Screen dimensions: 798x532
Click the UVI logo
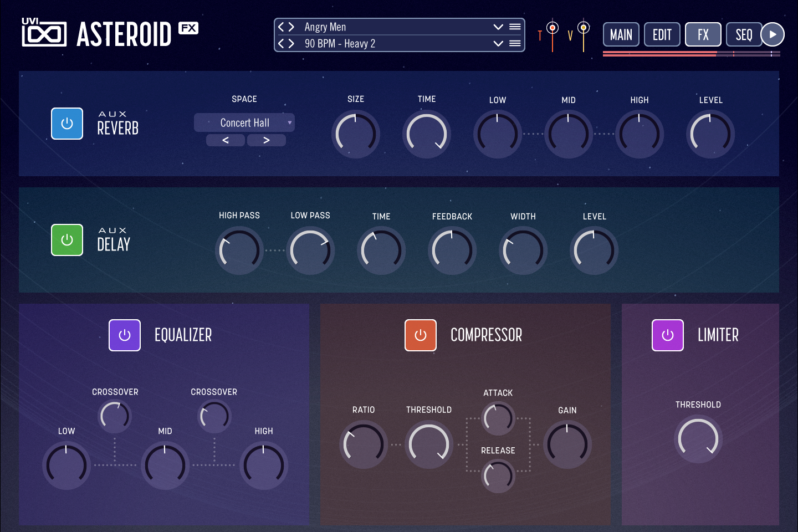44,32
